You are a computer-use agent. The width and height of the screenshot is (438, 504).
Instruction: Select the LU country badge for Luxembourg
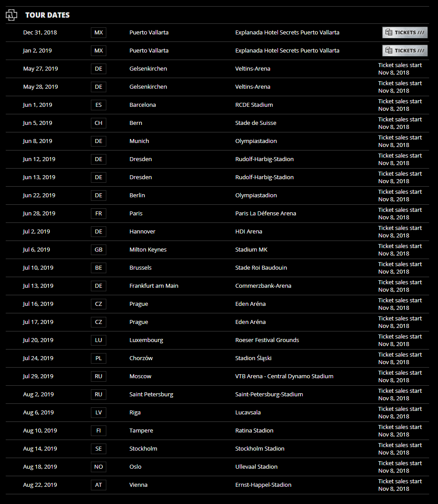(98, 340)
